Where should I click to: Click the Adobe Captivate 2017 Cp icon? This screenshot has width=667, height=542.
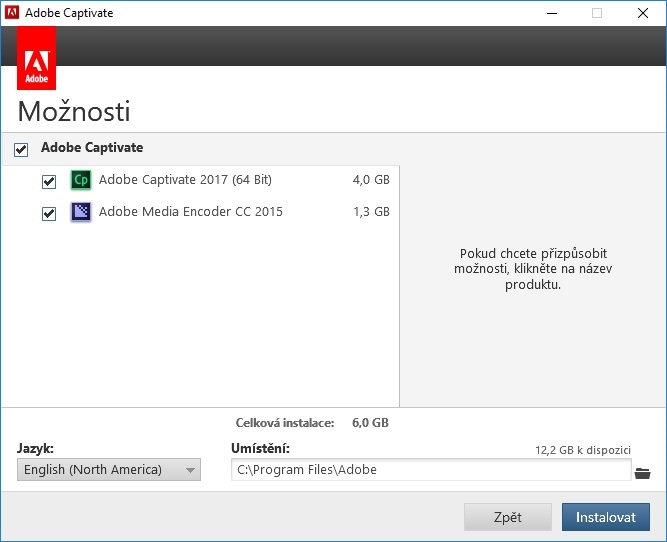click(x=81, y=181)
